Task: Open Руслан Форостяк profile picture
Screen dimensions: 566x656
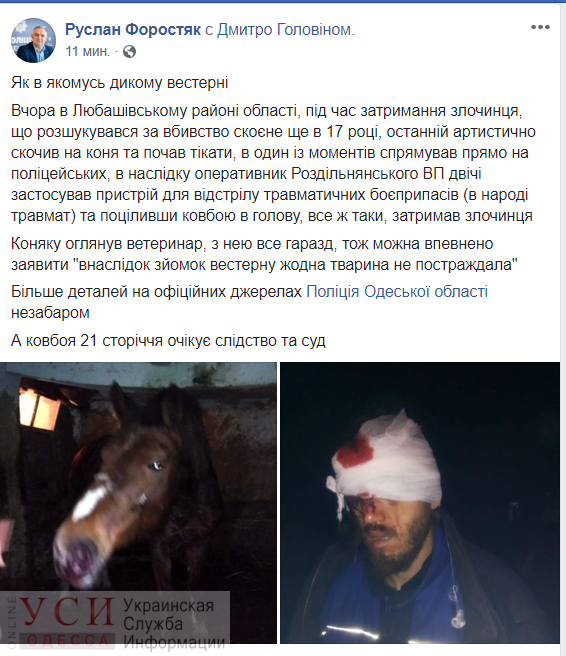Action: point(33,41)
